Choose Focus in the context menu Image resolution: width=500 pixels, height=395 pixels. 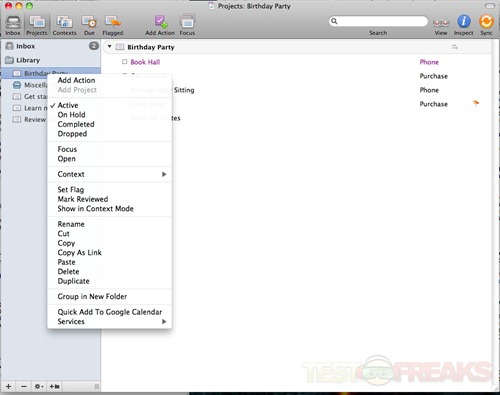[67, 149]
